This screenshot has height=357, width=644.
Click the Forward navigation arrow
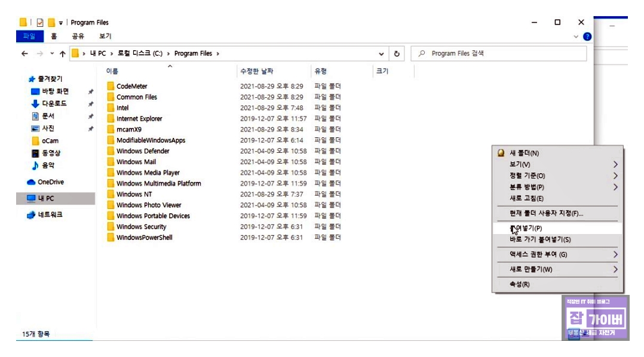point(39,53)
